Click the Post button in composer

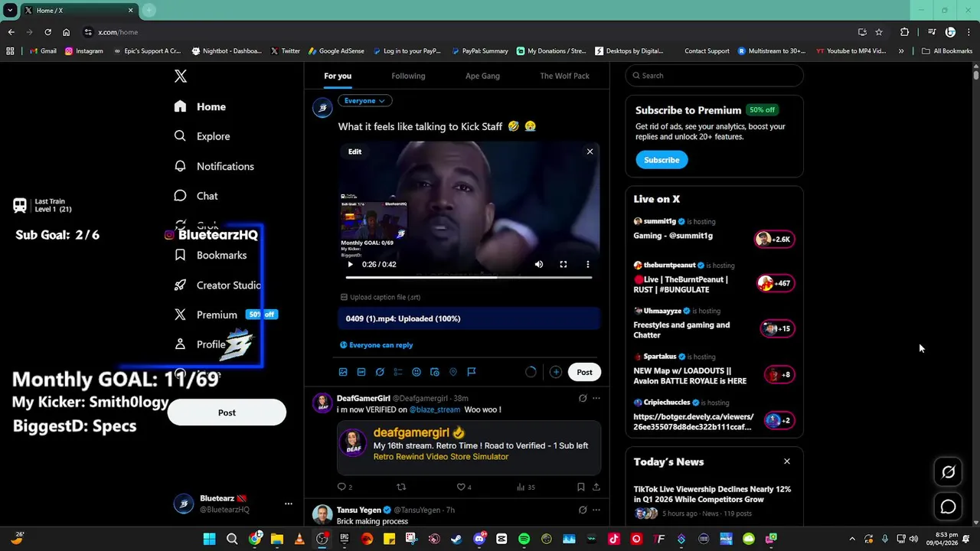584,372
